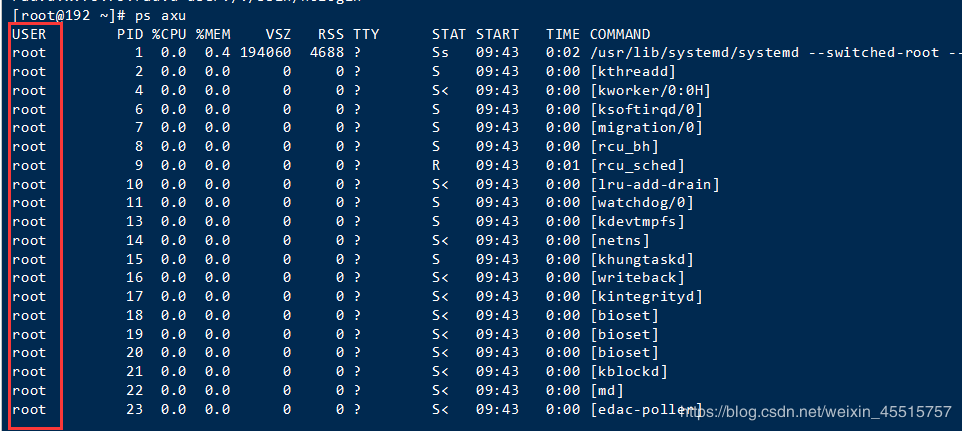
Task: Click the R status of rcu_sched
Action: pyautogui.click(x=437, y=165)
